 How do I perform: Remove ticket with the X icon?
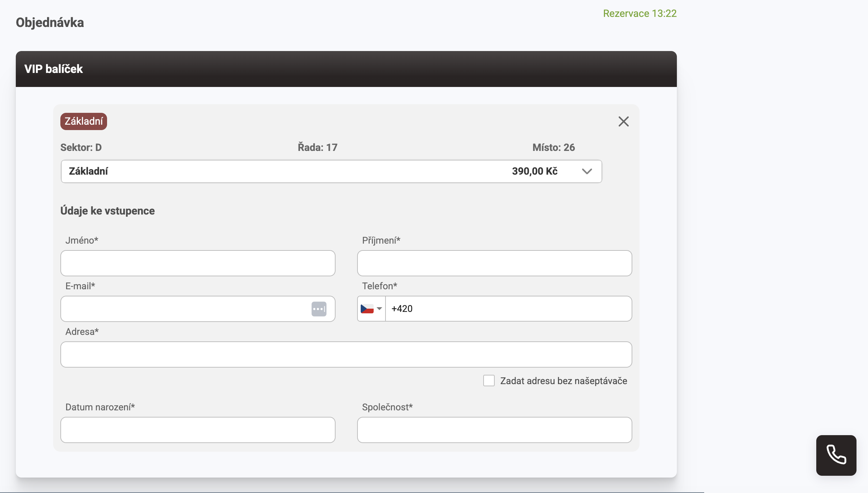623,121
